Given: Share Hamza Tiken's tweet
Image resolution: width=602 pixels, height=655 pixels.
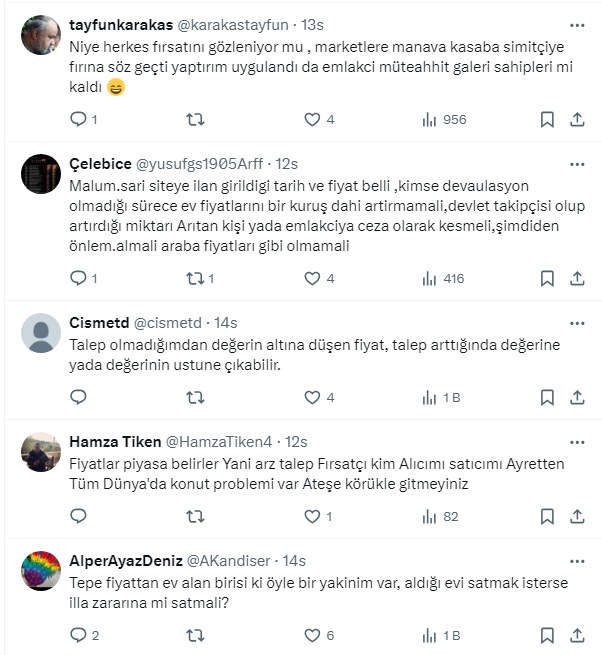Looking at the screenshot, I should coord(577,516).
